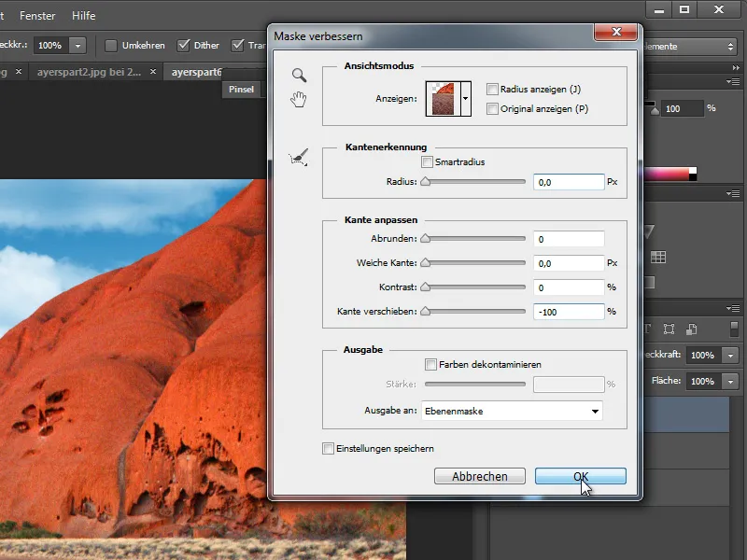Enable Radius anzeigen (J) checkbox
The image size is (747, 560).
coord(492,89)
